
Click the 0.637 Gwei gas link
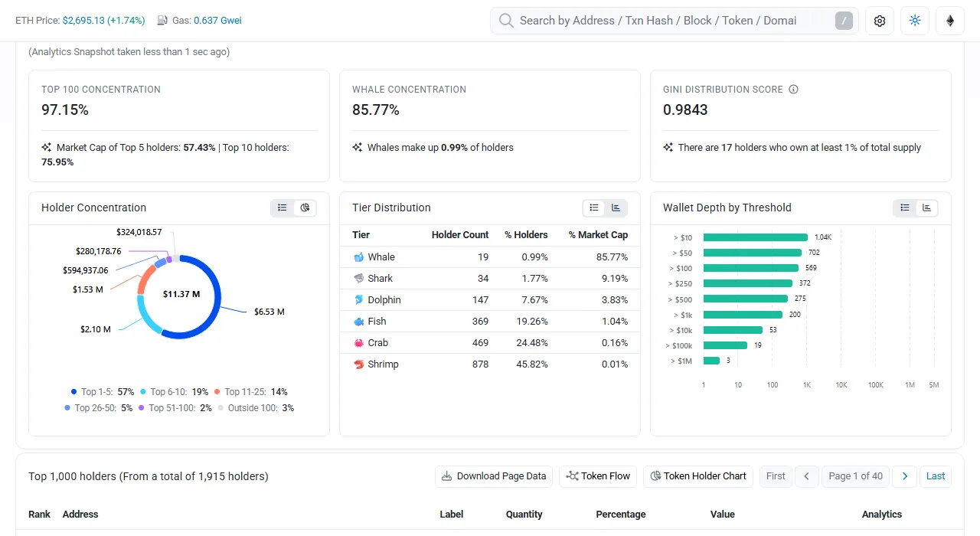point(217,21)
